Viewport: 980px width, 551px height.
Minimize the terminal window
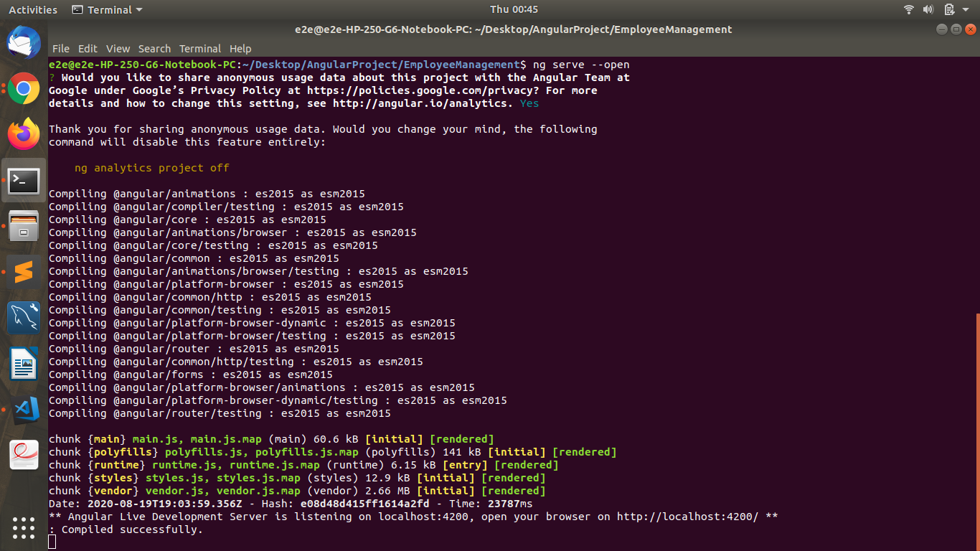pos(942,29)
